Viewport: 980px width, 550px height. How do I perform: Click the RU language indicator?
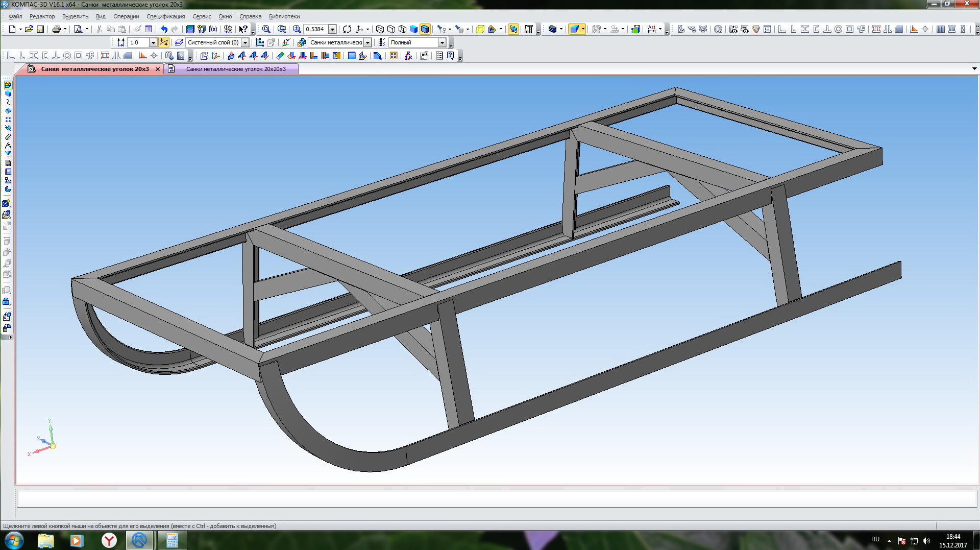tap(875, 539)
